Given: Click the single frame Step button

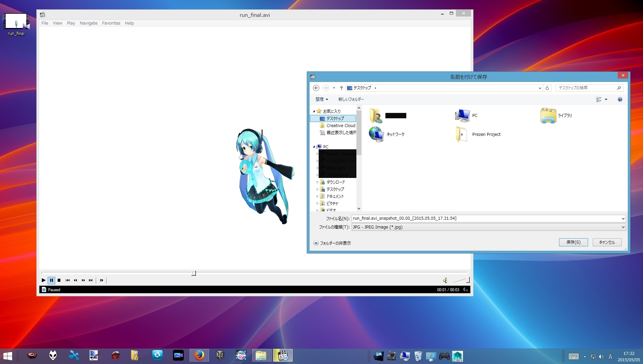Looking at the screenshot, I should click(x=101, y=280).
